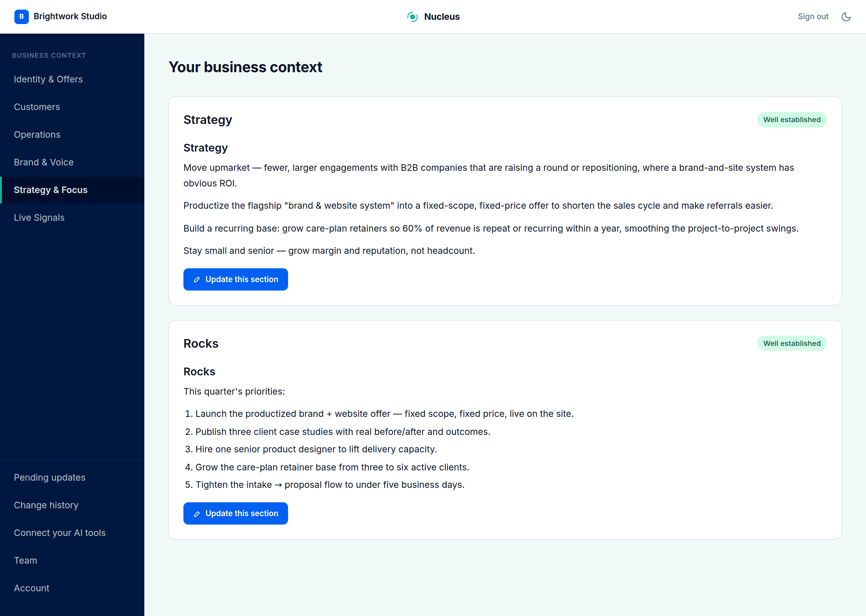This screenshot has width=866, height=616.
Task: Click the Rocks subheading inside Rocks card
Action: click(x=199, y=372)
